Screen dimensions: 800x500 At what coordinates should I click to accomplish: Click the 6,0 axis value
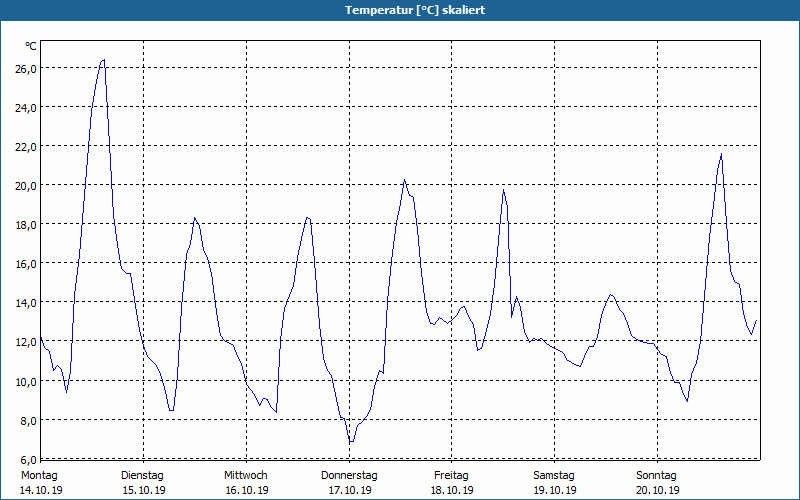tap(28, 460)
